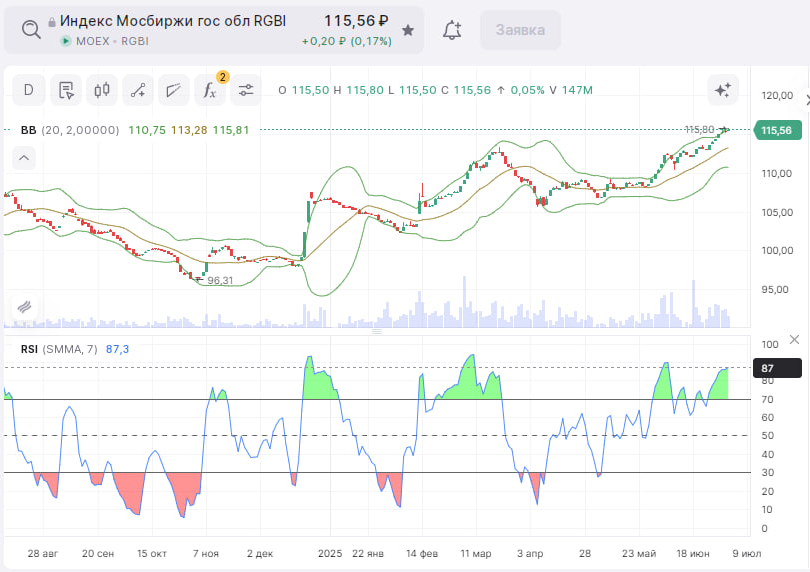Open the chart settings sliders icon
The image size is (810, 572).
(246, 90)
